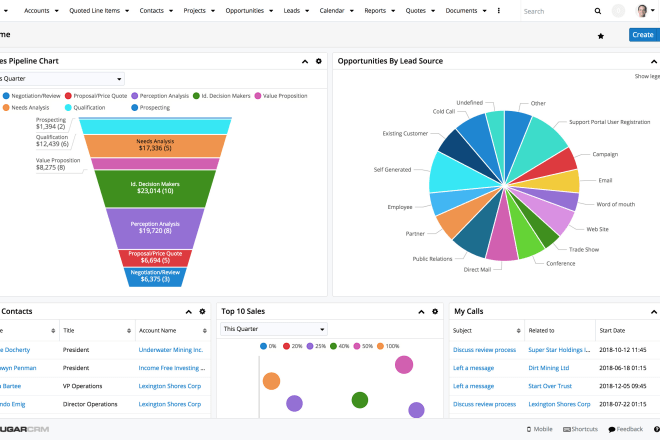Viewport: 660px width, 440px height.
Task: Collapse the Top 10 Sales dashlet
Action: click(x=421, y=312)
